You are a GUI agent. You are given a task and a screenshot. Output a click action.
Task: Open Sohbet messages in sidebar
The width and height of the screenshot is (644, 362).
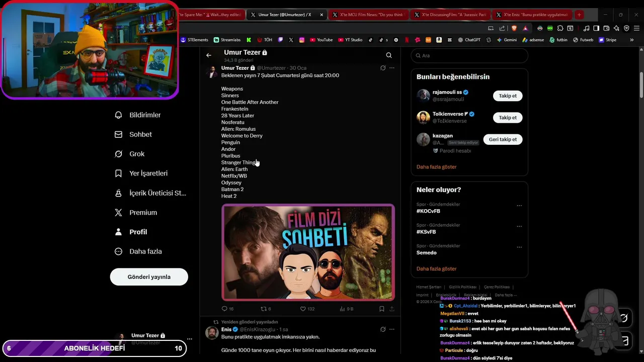click(x=133, y=134)
